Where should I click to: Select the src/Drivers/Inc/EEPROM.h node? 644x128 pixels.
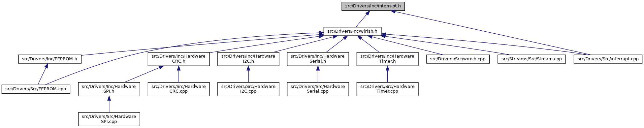tap(50, 59)
